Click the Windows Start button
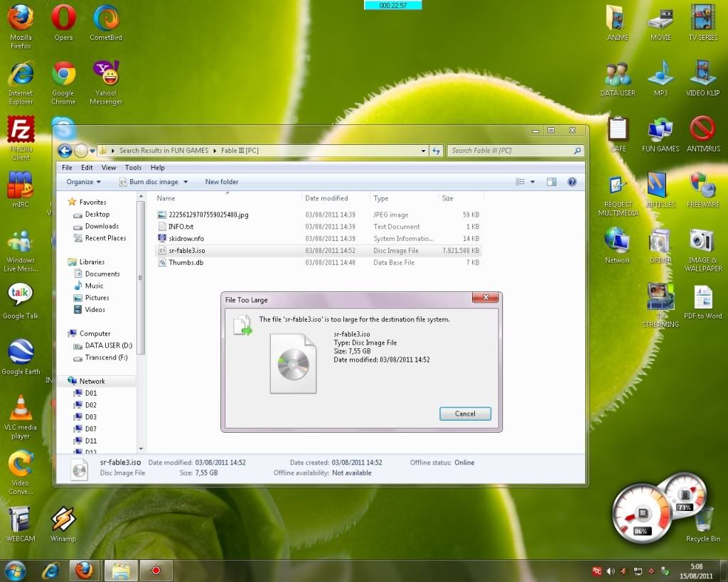The width and height of the screenshot is (728, 582). (x=14, y=571)
